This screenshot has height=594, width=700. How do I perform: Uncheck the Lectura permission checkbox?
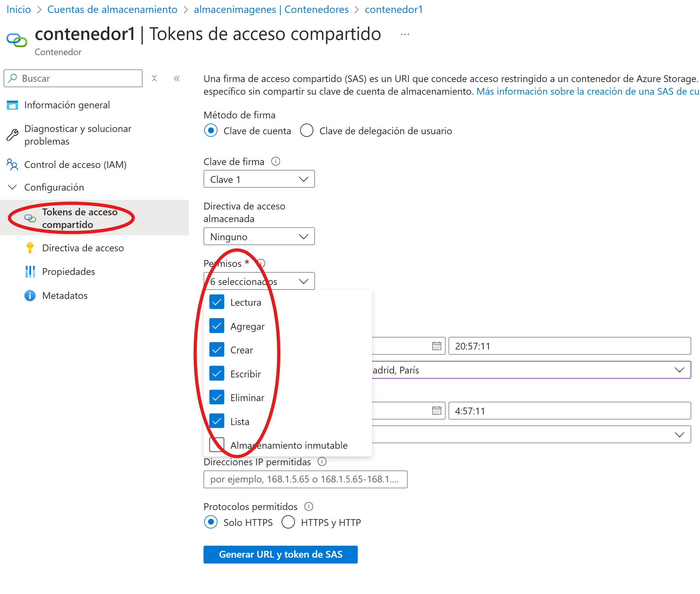[217, 302]
